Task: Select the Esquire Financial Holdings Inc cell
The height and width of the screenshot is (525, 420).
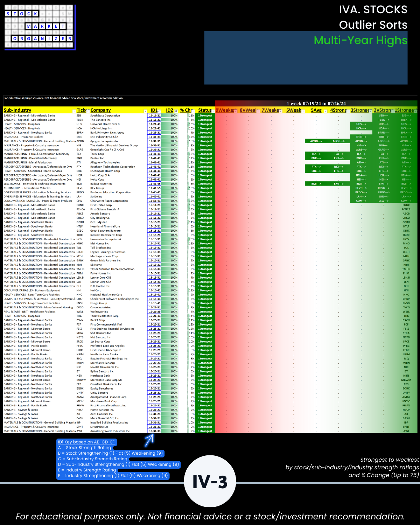Action: click(118, 358)
